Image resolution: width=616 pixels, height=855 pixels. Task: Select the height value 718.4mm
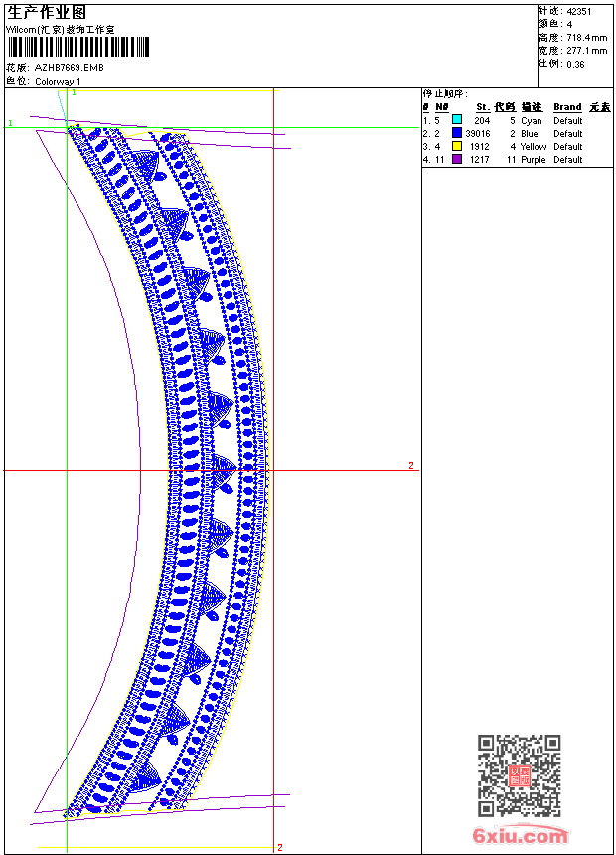(x=586, y=38)
